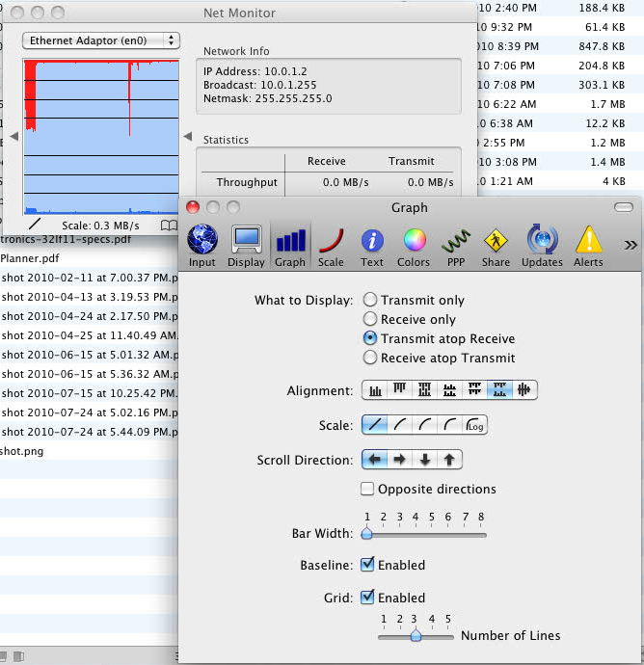The image size is (644, 665).
Task: Choose the Log scale button
Action: click(475, 425)
